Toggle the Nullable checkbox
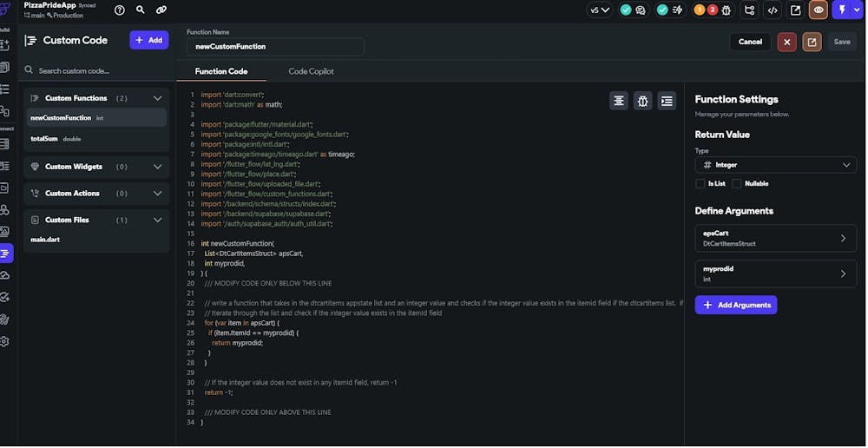 pos(737,184)
